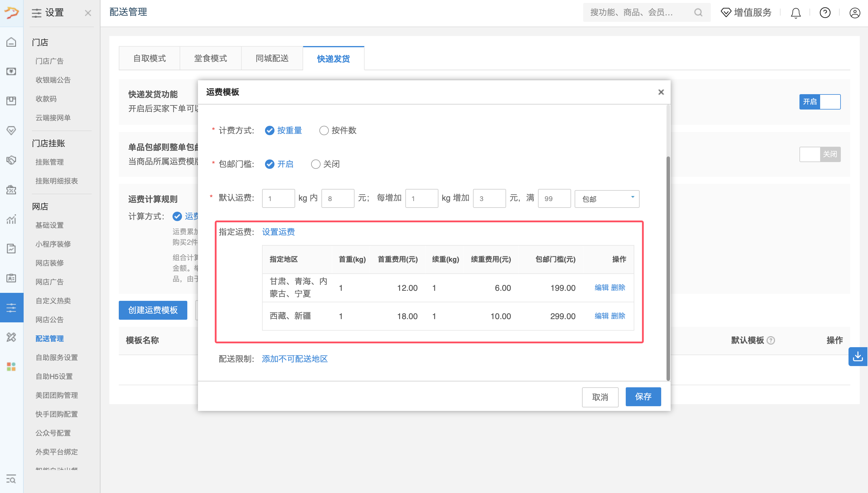Click the search magnifier icon

(698, 12)
